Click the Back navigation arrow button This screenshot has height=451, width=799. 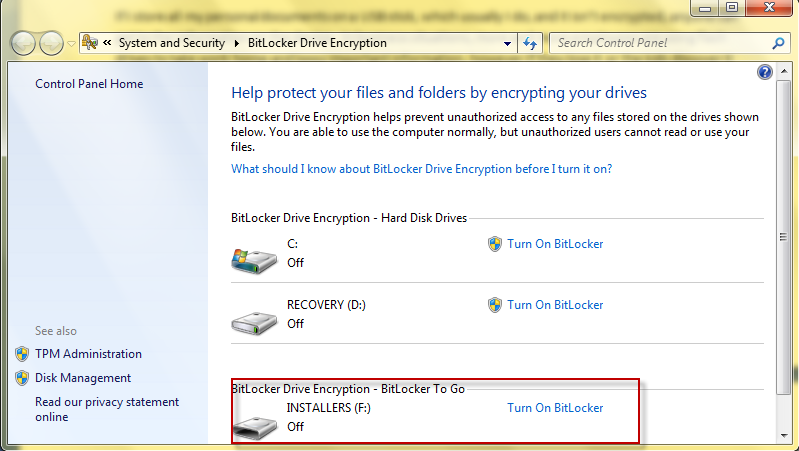[23, 43]
